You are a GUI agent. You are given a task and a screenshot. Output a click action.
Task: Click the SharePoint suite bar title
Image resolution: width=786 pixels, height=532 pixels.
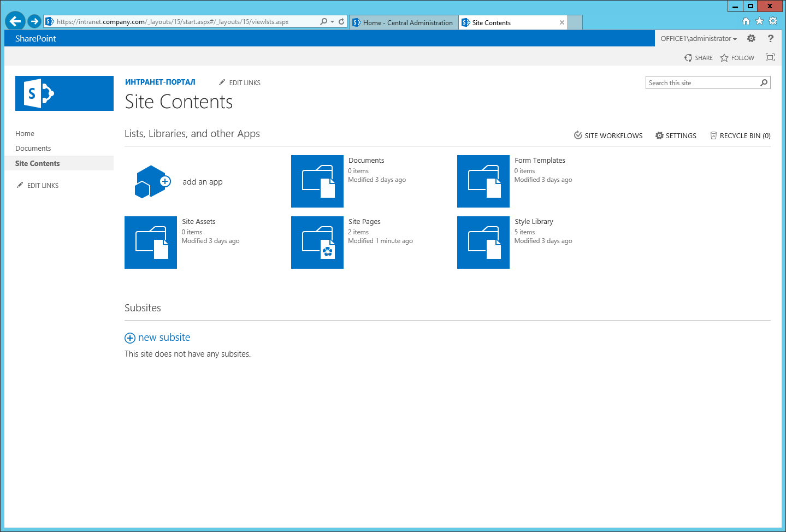click(36, 38)
